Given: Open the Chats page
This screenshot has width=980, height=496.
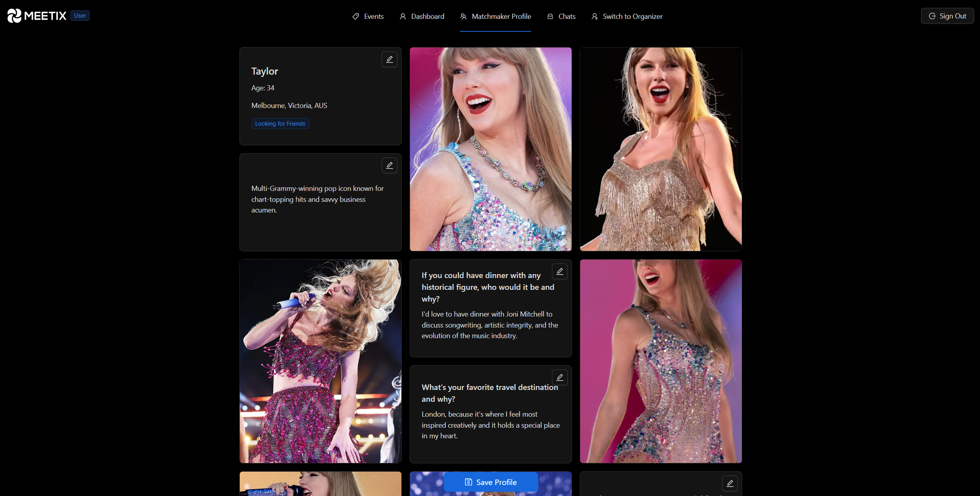Looking at the screenshot, I should 561,16.
